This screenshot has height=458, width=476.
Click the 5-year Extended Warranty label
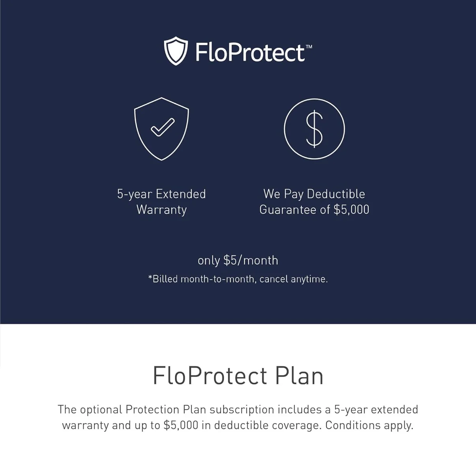161,202
